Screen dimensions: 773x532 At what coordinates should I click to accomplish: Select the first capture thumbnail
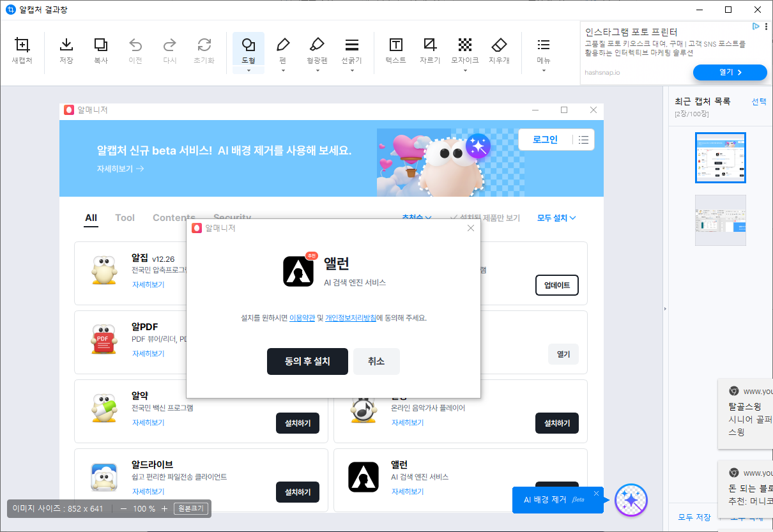pyautogui.click(x=721, y=158)
